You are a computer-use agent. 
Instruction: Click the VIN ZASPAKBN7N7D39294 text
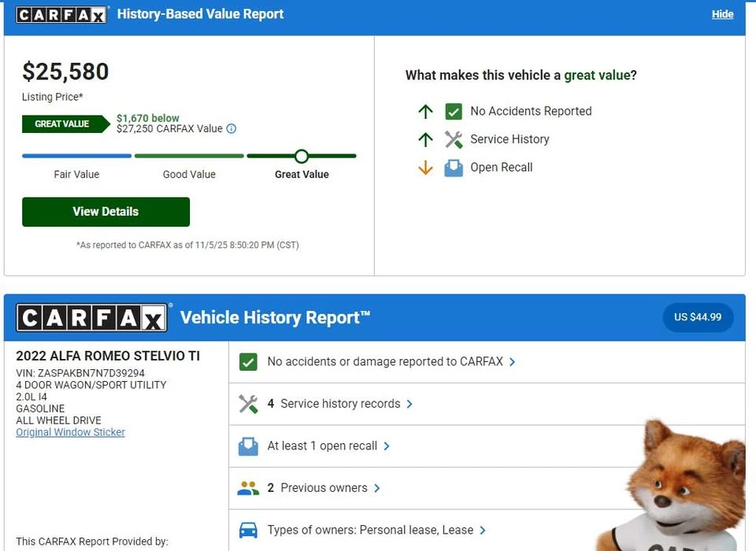80,373
